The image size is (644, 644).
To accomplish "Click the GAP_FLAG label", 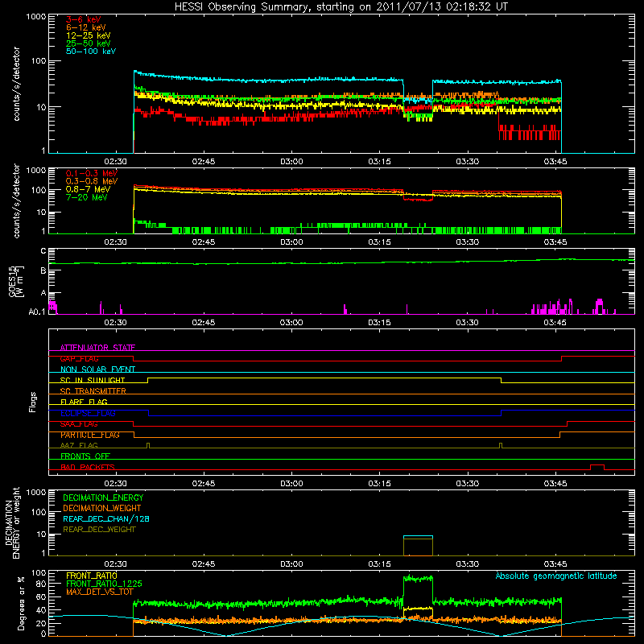I will click(x=80, y=358).
